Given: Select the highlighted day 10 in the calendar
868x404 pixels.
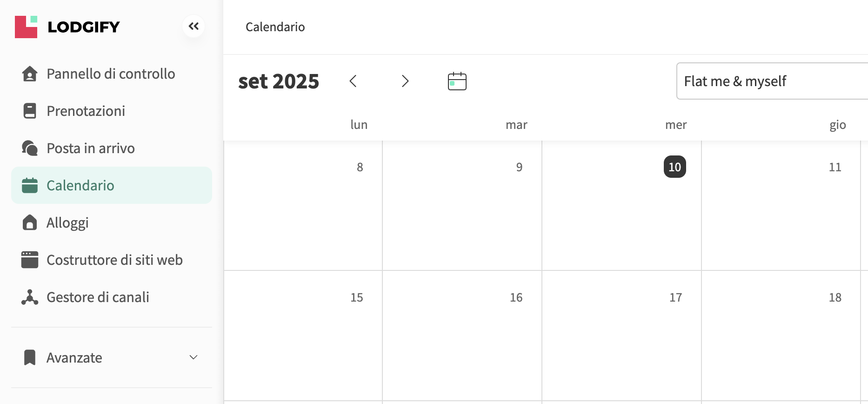Looking at the screenshot, I should point(675,167).
